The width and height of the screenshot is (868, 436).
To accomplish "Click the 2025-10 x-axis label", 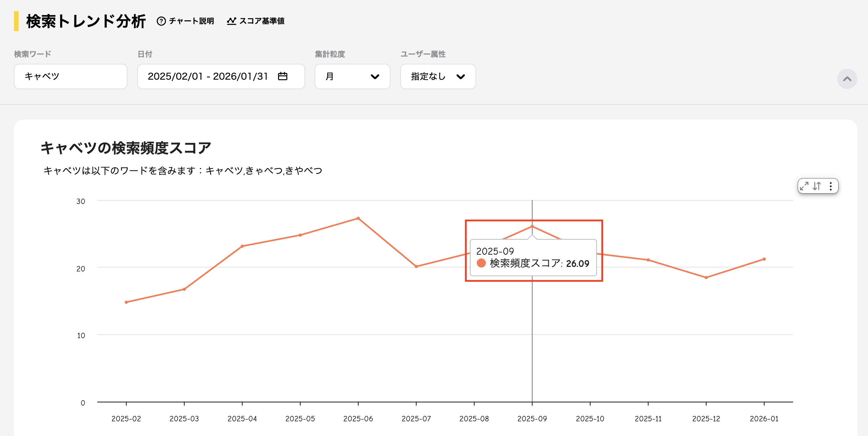I will pyautogui.click(x=590, y=419).
